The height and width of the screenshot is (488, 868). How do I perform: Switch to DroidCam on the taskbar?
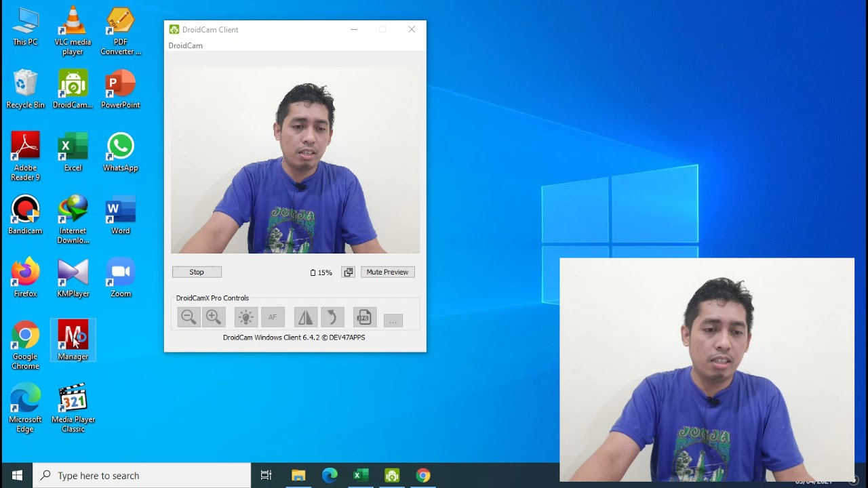pos(392,475)
